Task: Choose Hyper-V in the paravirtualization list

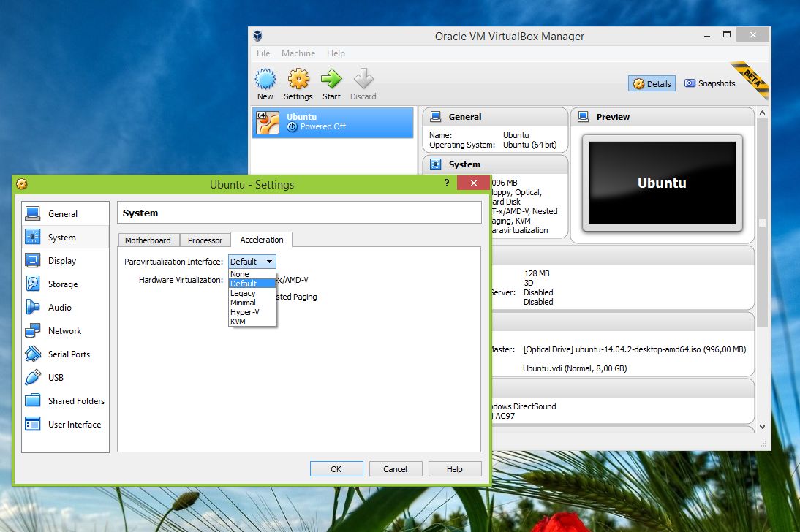Action: (252, 312)
